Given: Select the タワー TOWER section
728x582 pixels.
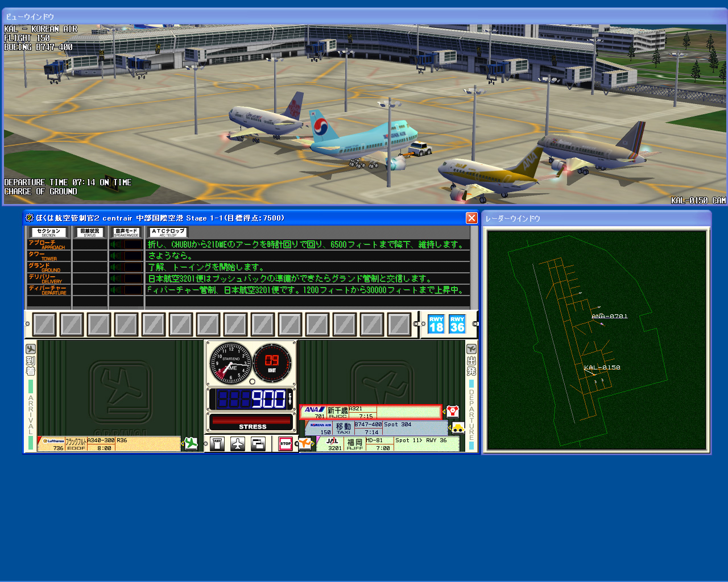Looking at the screenshot, I should (48, 256).
